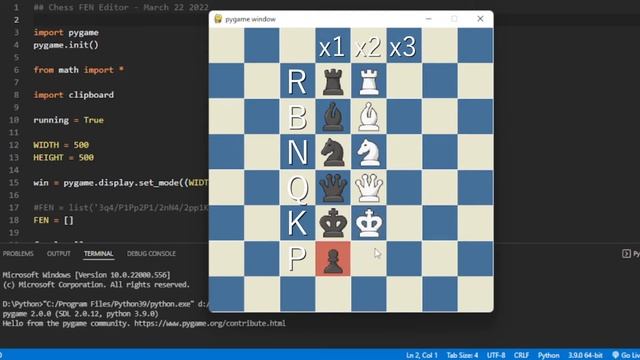Change the Tab Size: 4 setting
This screenshot has width=640, height=360.
pos(462,355)
